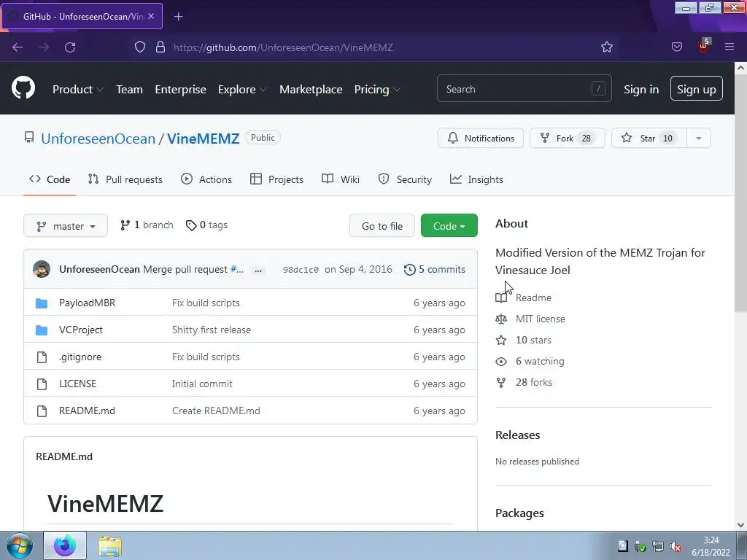747x560 pixels.
Task: Open the Enterprise navigation link
Action: [181, 89]
